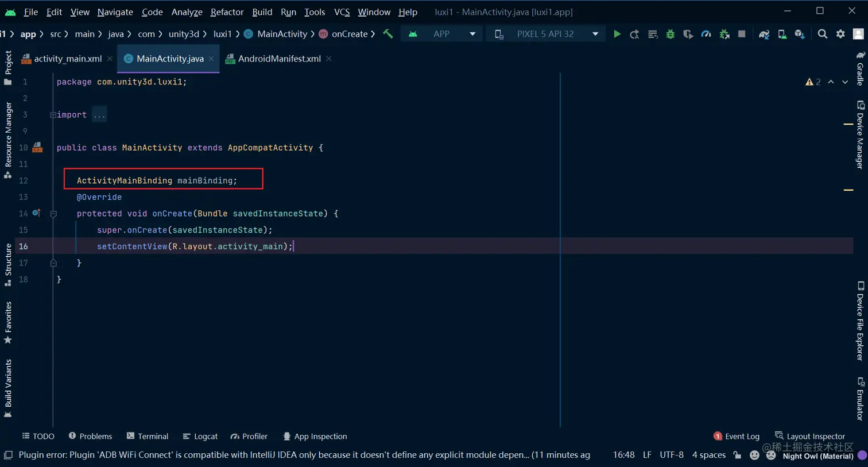
Task: Open the Problems tool window
Action: [x=90, y=437]
